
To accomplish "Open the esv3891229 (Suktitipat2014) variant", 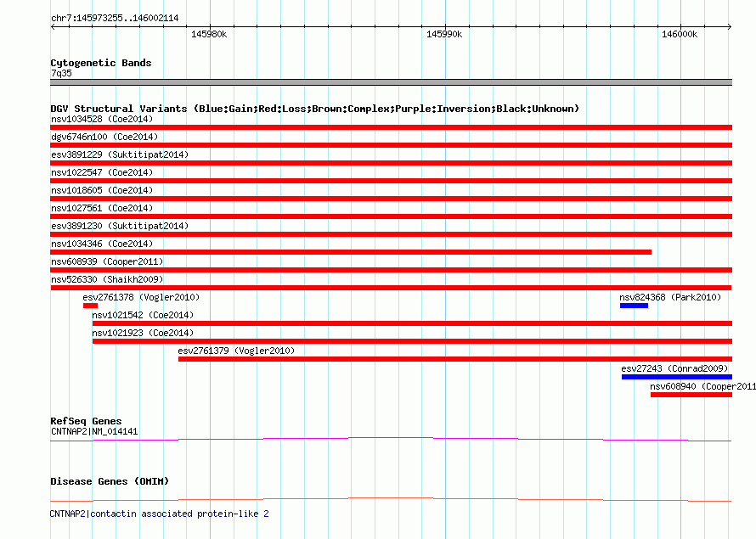I will pos(119,154).
